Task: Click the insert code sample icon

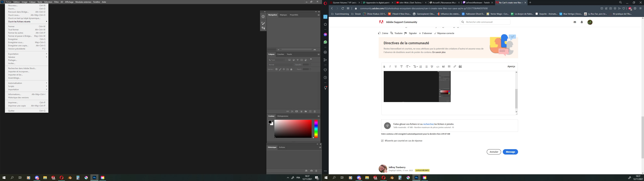Action: [x=438, y=67]
